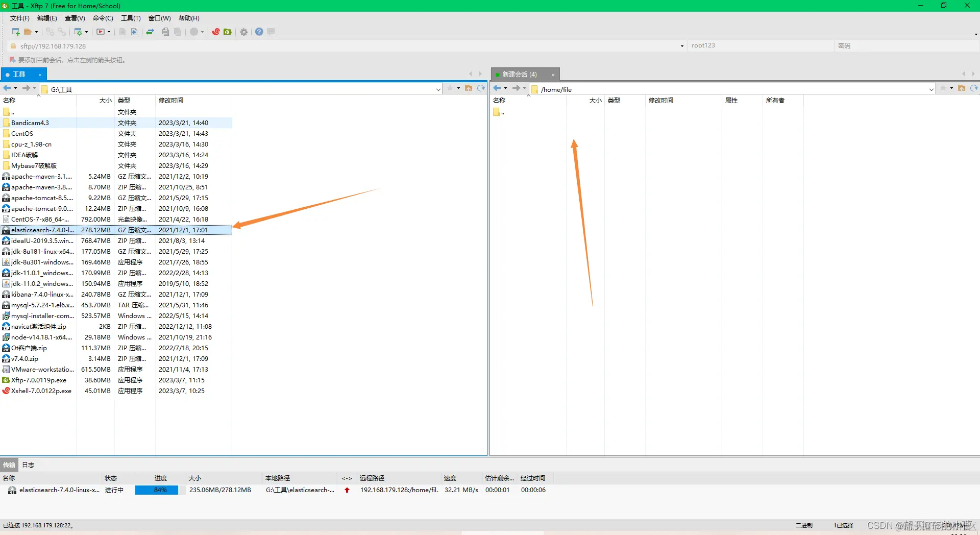
Task: Select the v7.4.0.zip file
Action: pyautogui.click(x=116, y=359)
